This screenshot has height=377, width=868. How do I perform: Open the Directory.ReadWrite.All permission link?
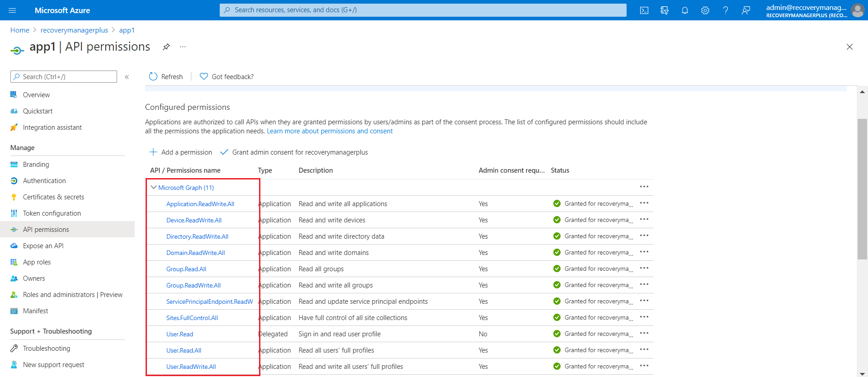pyautogui.click(x=197, y=236)
